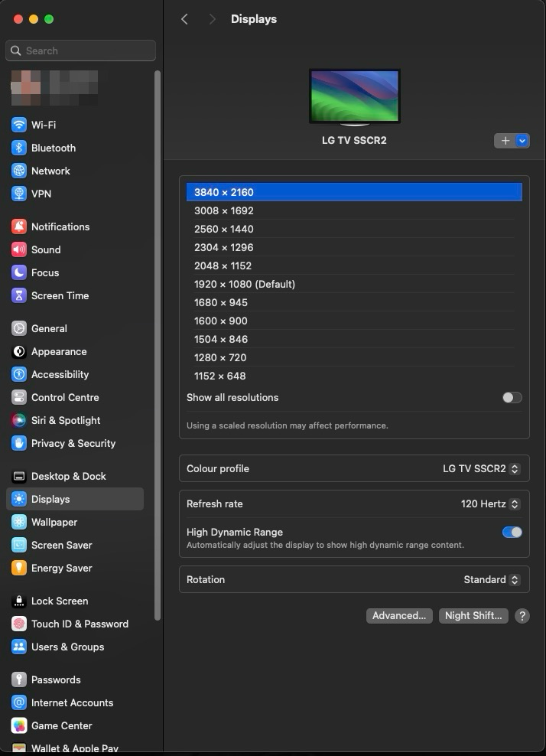Viewport: 546px width, 756px height.
Task: Select 1920 × 1080 (Default) resolution
Action: pyautogui.click(x=354, y=284)
